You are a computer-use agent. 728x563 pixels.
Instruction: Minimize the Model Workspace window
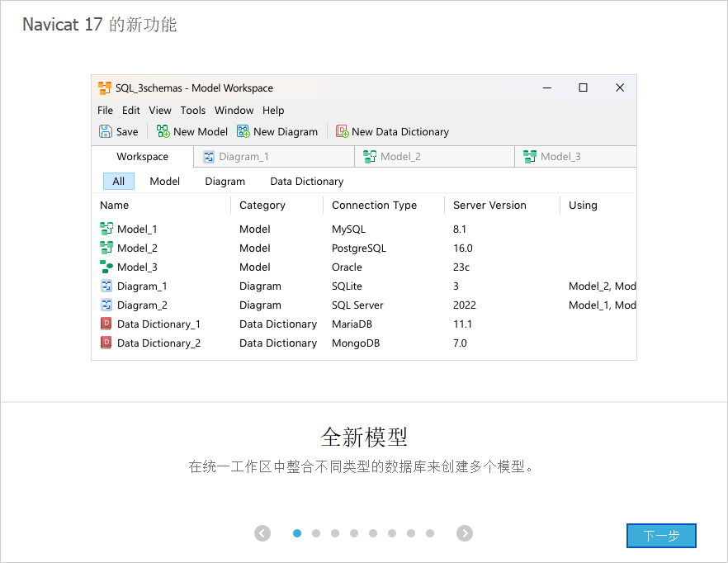[x=547, y=88]
